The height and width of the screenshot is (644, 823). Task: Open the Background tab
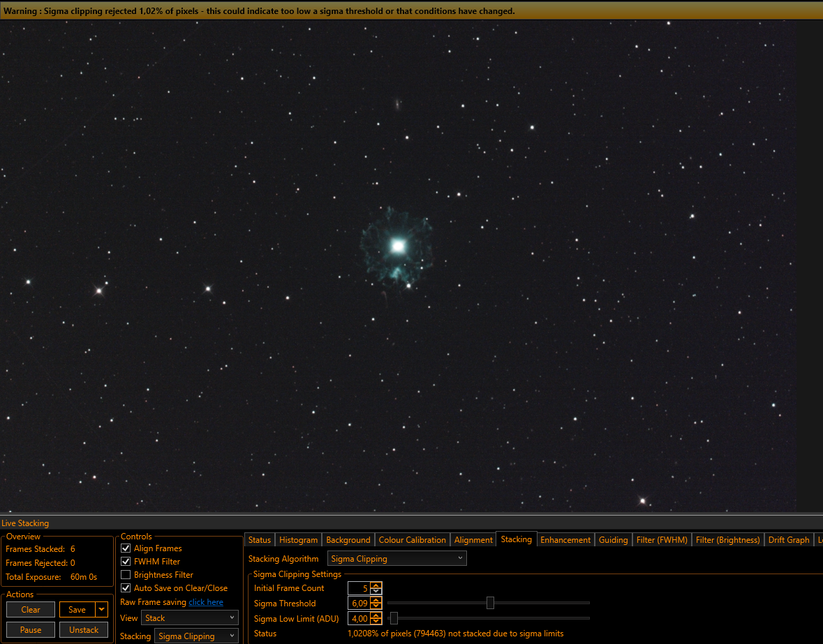348,539
